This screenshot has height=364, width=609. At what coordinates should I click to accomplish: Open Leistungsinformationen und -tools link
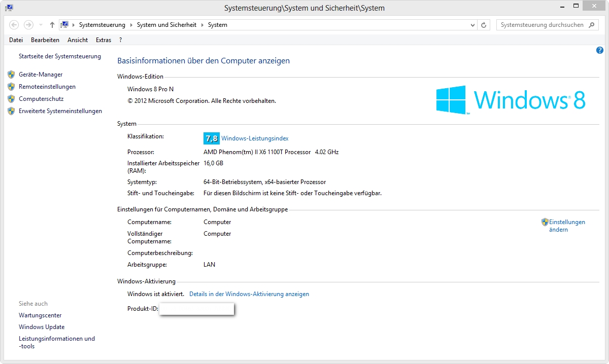[x=57, y=342]
